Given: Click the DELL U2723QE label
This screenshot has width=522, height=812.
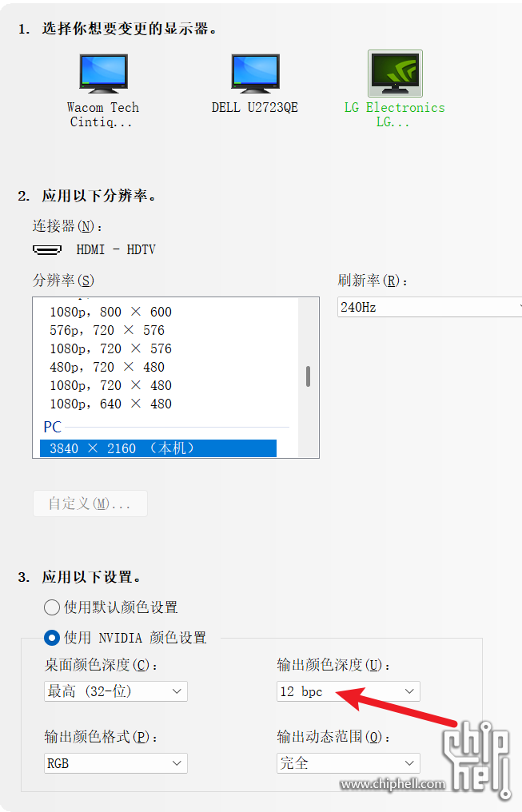Looking at the screenshot, I should (x=255, y=108).
